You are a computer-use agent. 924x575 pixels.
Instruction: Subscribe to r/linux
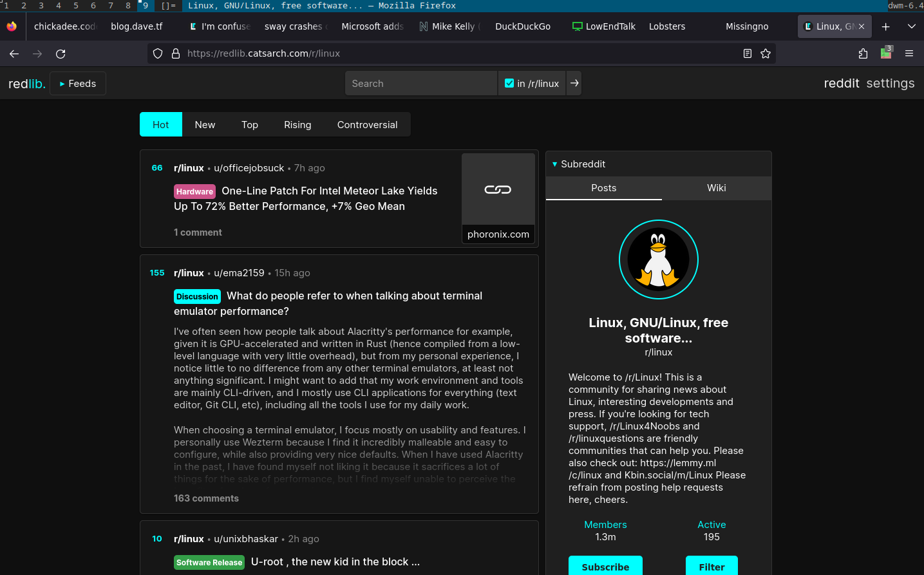coord(605,567)
